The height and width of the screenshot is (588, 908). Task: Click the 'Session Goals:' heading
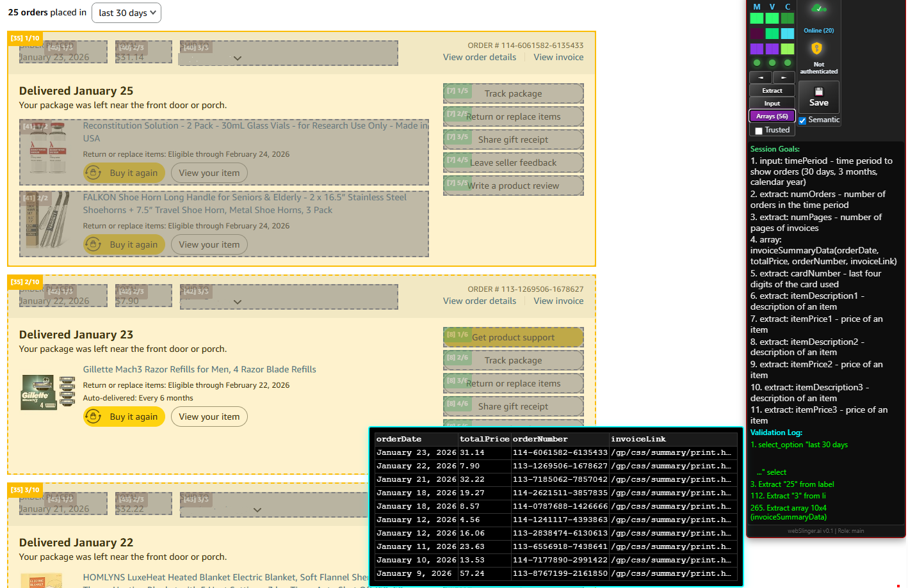click(x=775, y=149)
